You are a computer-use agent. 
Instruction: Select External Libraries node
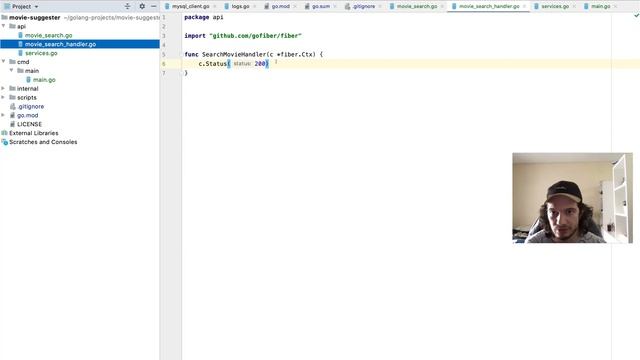coord(33,133)
